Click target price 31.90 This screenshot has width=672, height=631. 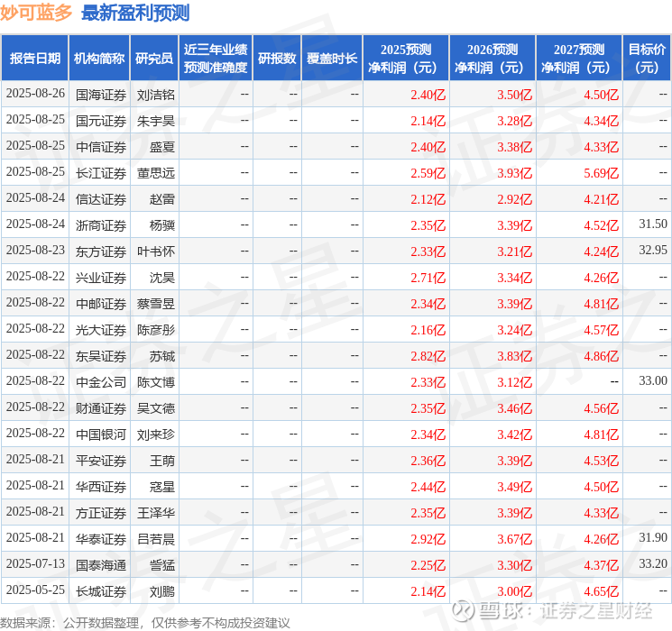pos(653,537)
